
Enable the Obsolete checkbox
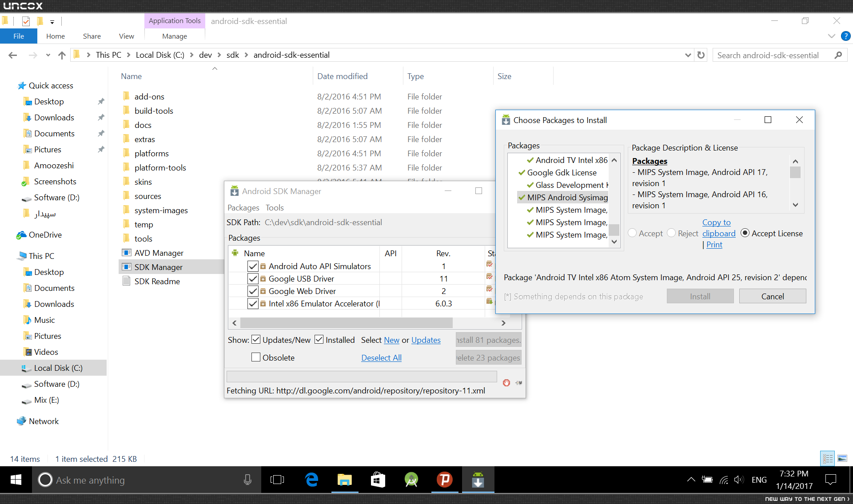tap(256, 357)
